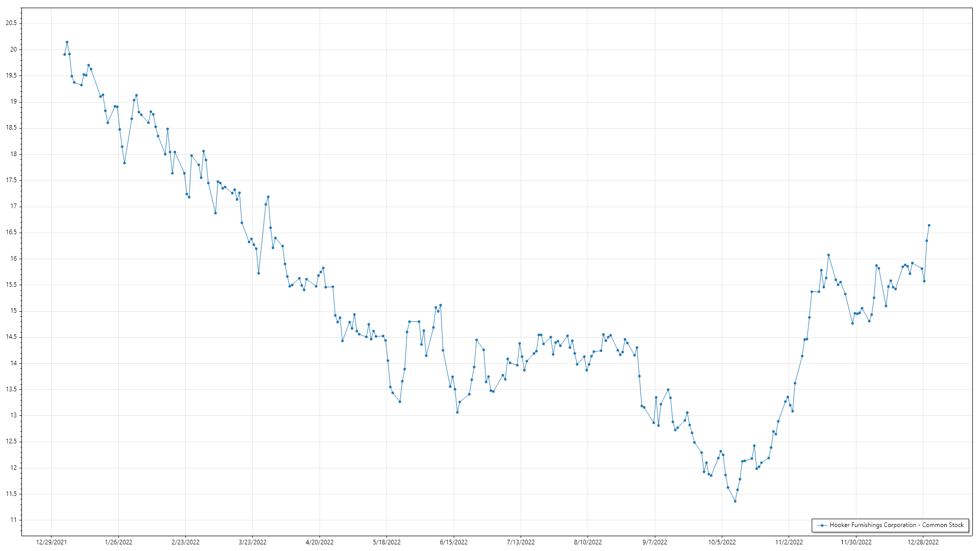The width and height of the screenshot is (980, 551).
Task: Click the mid-November peak point near 16.1
Action: pyautogui.click(x=828, y=255)
